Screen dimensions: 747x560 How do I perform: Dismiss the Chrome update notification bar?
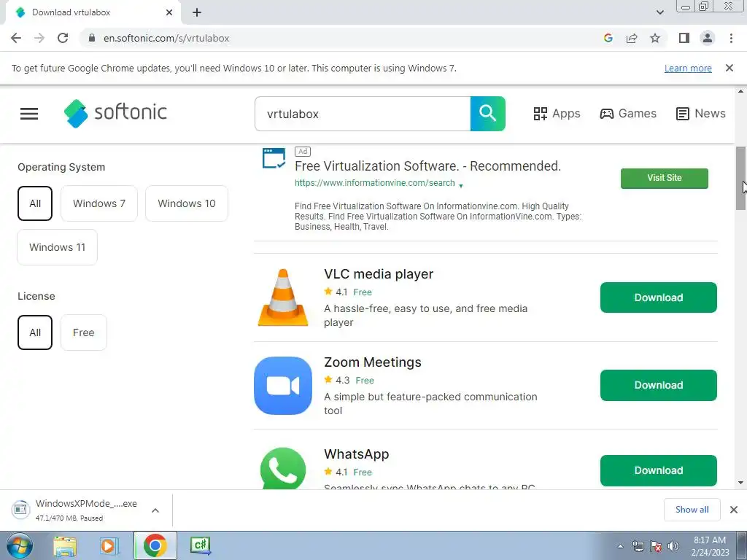729,68
